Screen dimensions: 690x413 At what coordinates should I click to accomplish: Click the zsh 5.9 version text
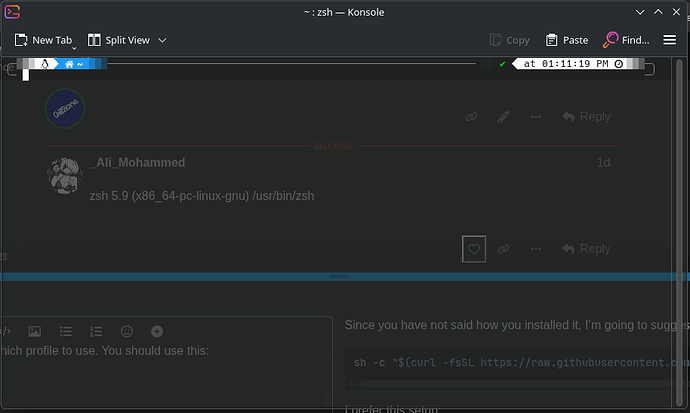(202, 196)
